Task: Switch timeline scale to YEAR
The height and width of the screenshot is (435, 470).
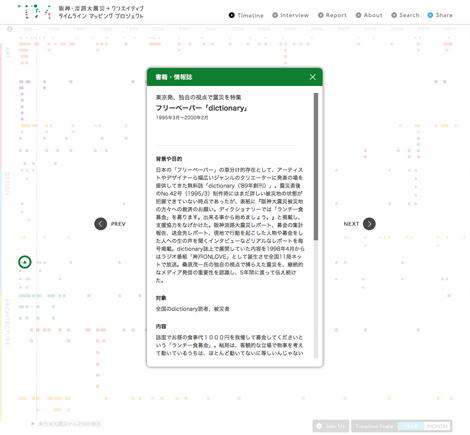Action: (411, 426)
